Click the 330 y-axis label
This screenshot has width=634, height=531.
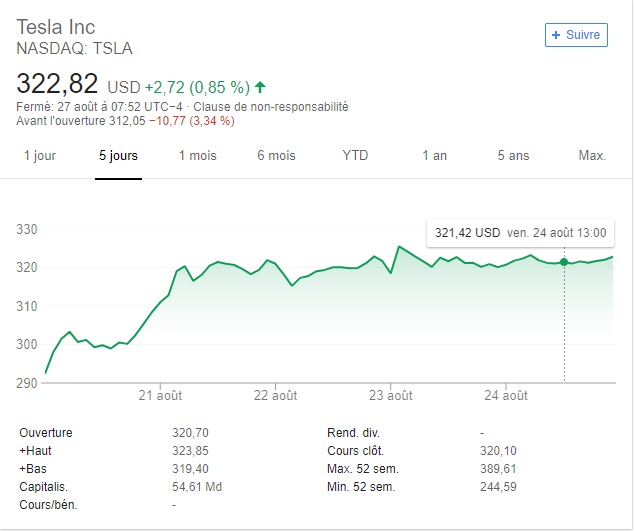pos(27,229)
